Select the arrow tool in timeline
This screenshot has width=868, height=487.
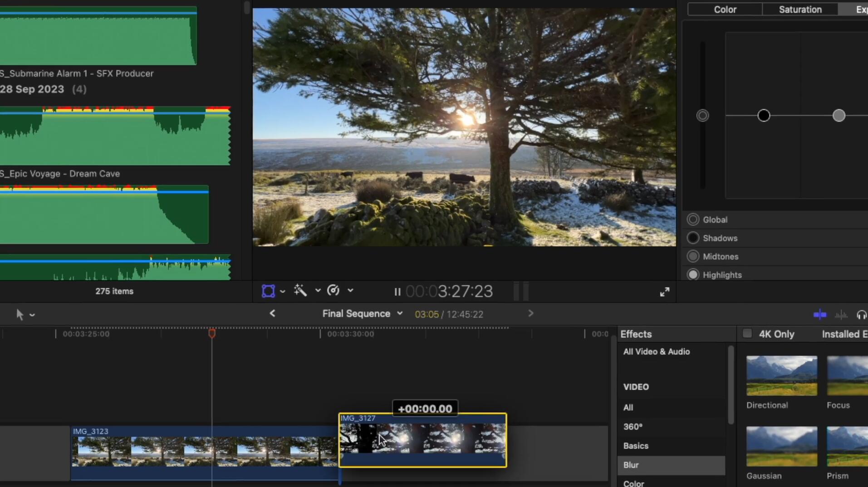pos(20,314)
